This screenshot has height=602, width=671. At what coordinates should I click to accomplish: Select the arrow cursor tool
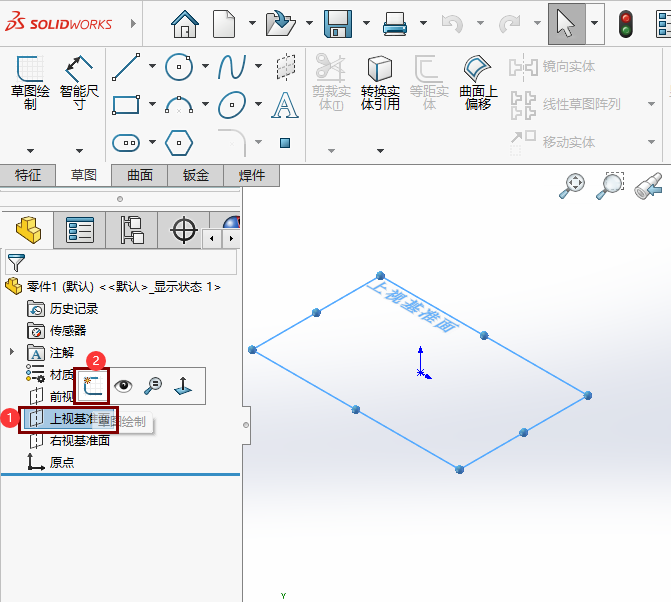click(x=566, y=24)
